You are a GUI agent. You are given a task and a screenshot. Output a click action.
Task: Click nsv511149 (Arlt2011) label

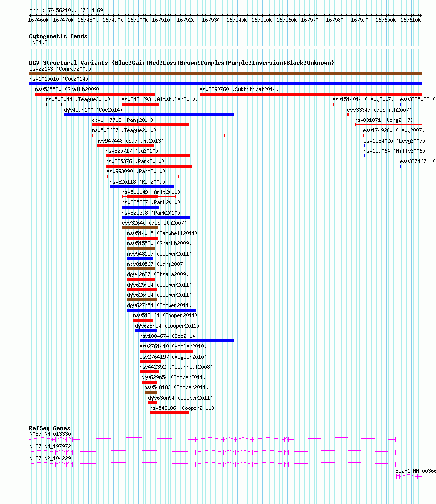click(151, 192)
